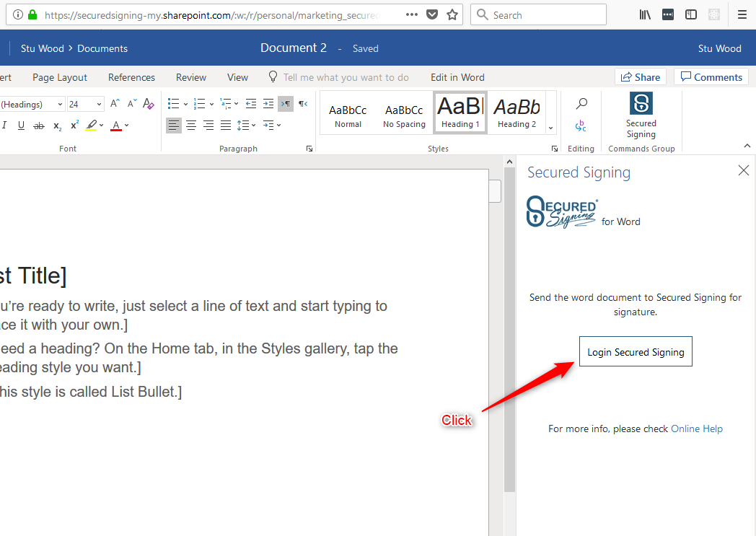
Task: Align text to the left
Action: pos(174,126)
